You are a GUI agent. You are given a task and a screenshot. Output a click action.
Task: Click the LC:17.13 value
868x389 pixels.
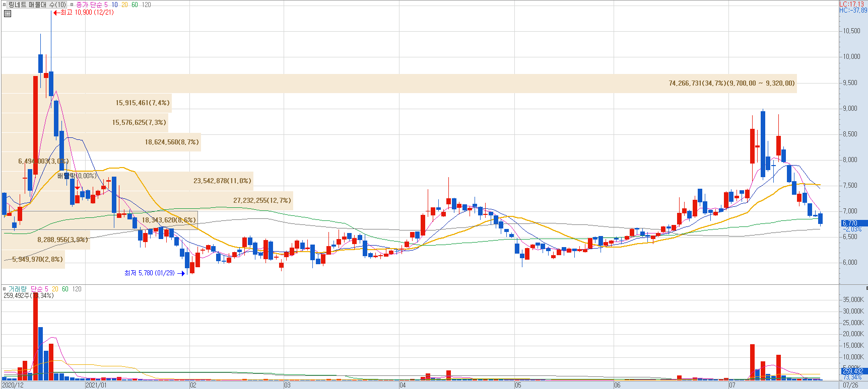(851, 4)
